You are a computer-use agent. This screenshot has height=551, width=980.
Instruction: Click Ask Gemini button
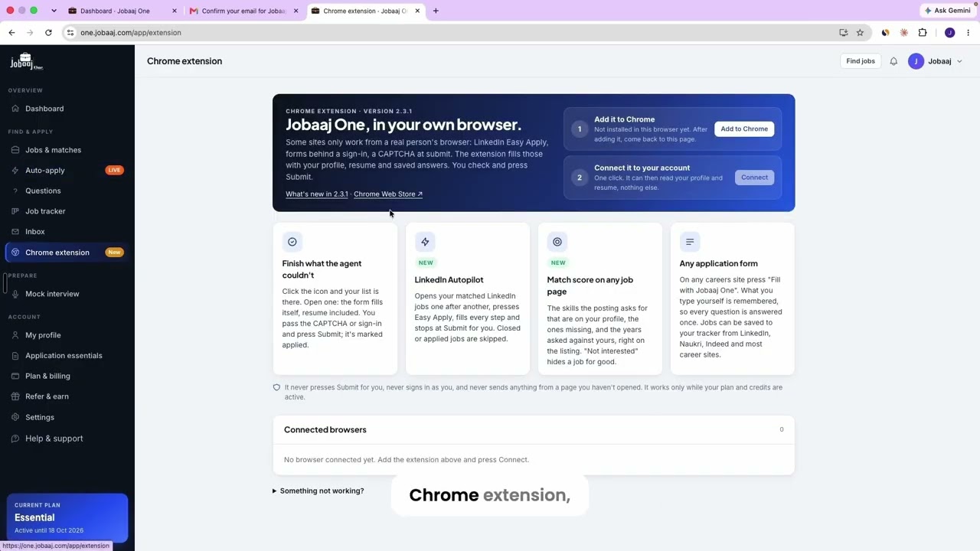948,11
